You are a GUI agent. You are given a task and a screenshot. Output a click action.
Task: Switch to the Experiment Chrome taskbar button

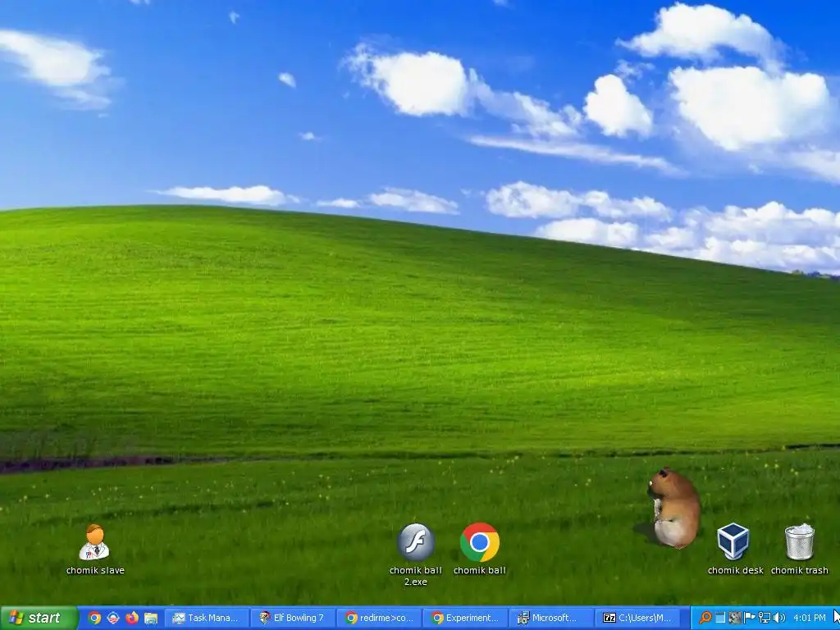pos(465,618)
